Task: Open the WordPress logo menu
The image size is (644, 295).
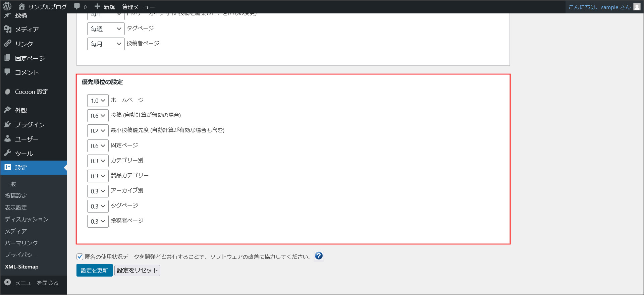Action: point(7,6)
